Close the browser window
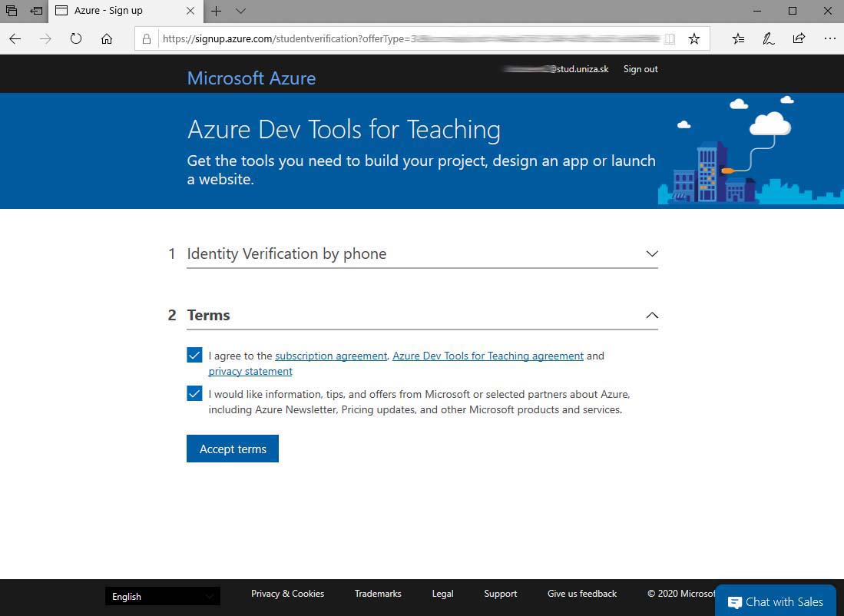Image resolution: width=844 pixels, height=616 pixels. pyautogui.click(x=828, y=11)
